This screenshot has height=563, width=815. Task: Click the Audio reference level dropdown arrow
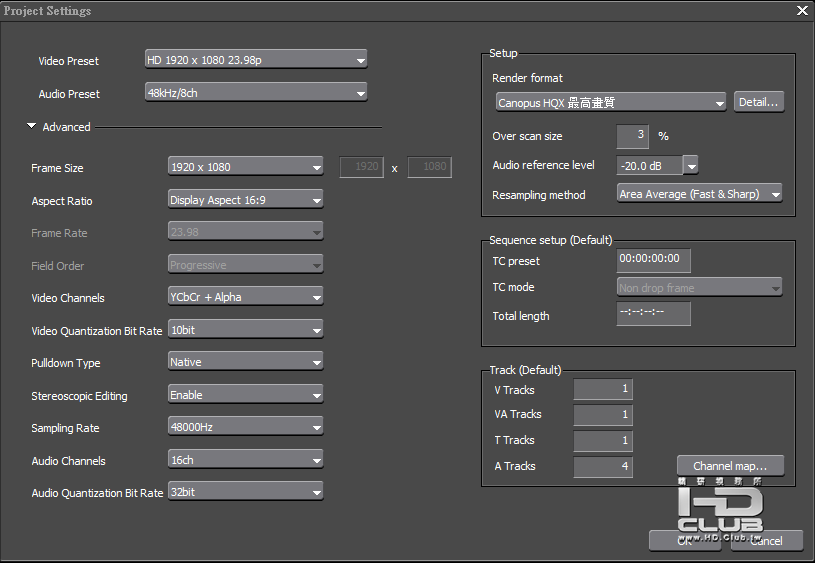pyautogui.click(x=691, y=166)
